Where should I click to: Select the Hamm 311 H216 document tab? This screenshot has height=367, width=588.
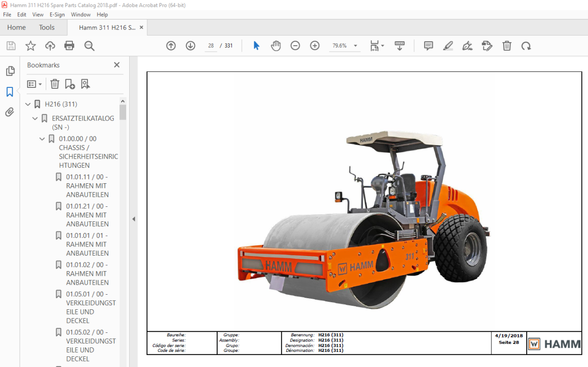point(107,27)
